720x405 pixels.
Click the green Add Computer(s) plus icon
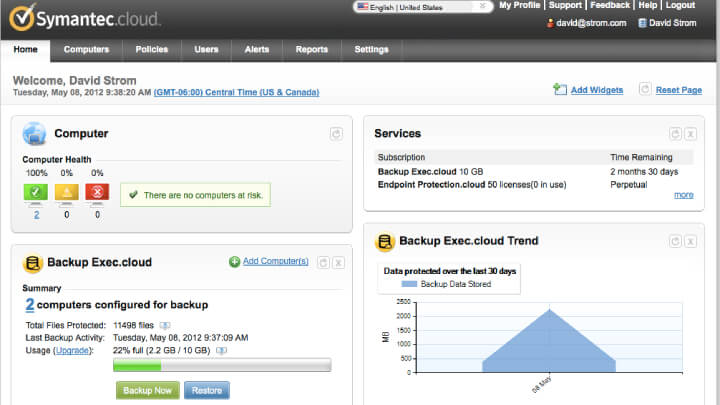[234, 261]
